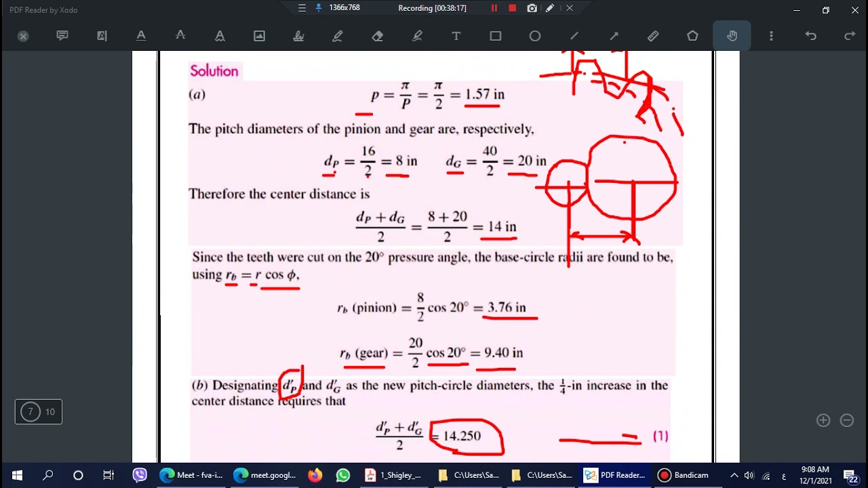The image size is (868, 488).
Task: Select the strikethrough text tool
Action: (180, 36)
